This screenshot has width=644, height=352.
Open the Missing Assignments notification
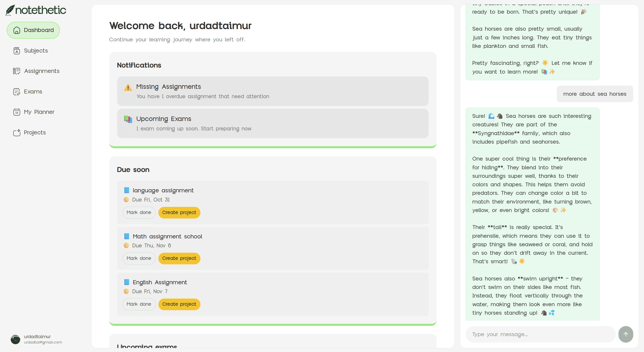(x=273, y=91)
